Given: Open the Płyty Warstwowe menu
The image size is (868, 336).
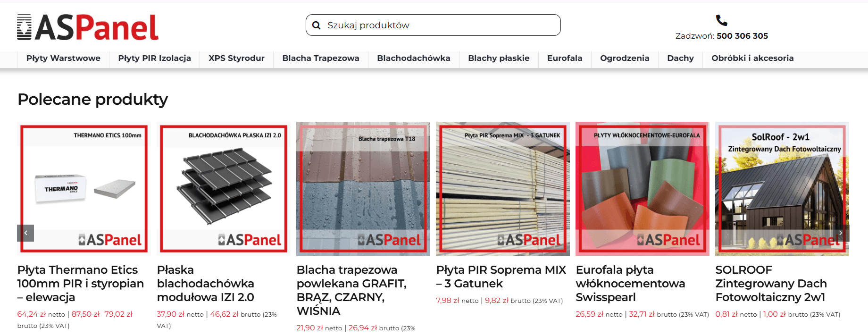Looking at the screenshot, I should click(63, 58).
